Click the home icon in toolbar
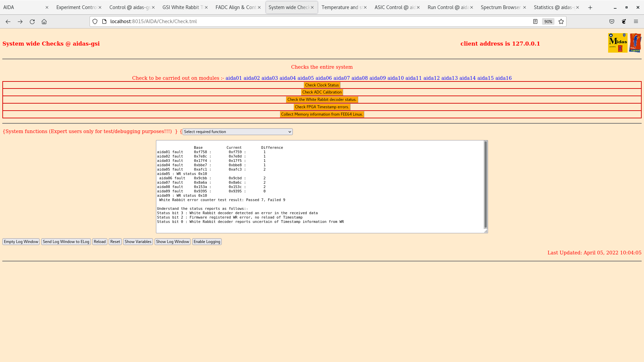644x362 pixels. [44, 21]
